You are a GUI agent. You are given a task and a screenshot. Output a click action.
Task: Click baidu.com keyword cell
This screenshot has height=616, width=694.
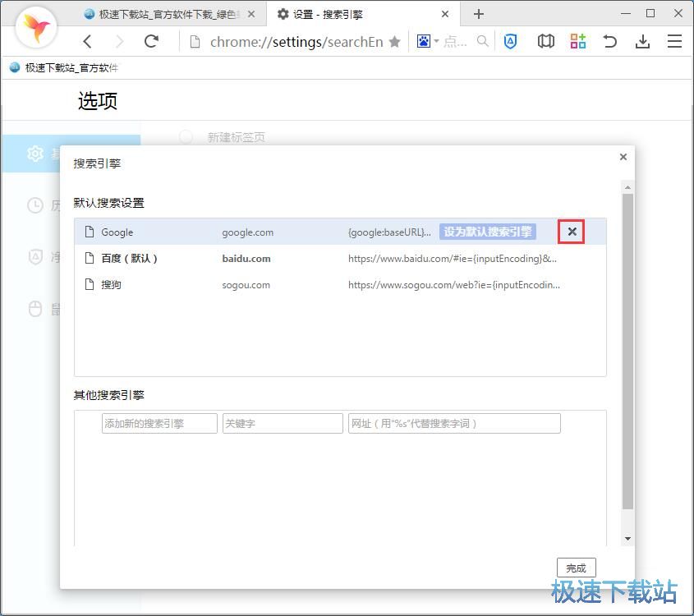pyautogui.click(x=246, y=259)
